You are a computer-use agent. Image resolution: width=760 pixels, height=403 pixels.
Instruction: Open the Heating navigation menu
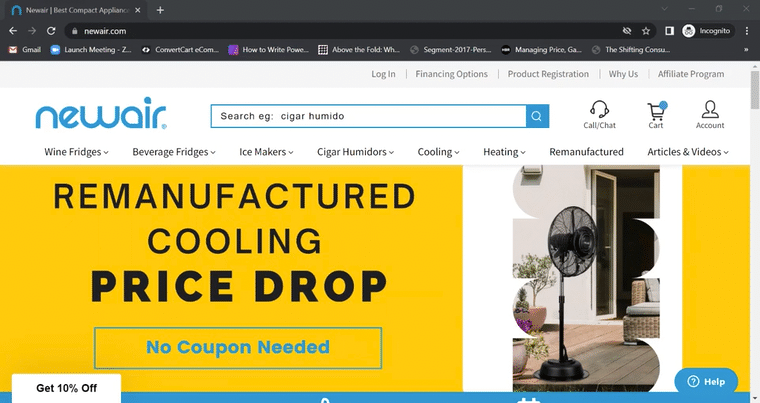(x=504, y=152)
